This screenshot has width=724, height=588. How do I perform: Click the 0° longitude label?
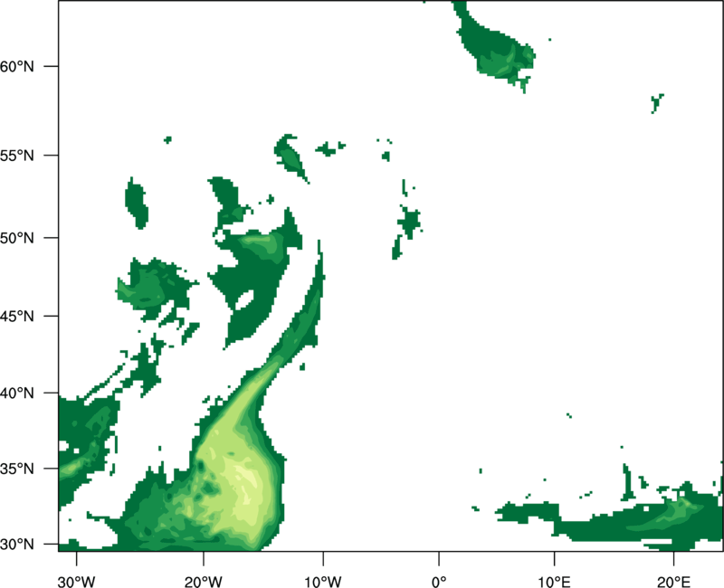coord(439,582)
